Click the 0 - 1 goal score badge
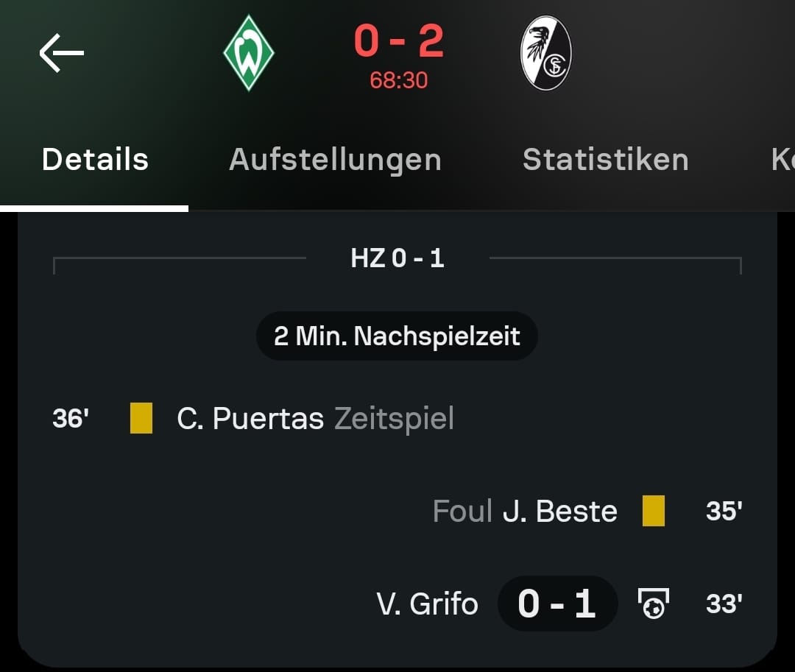Image resolution: width=795 pixels, height=672 pixels. 556,604
